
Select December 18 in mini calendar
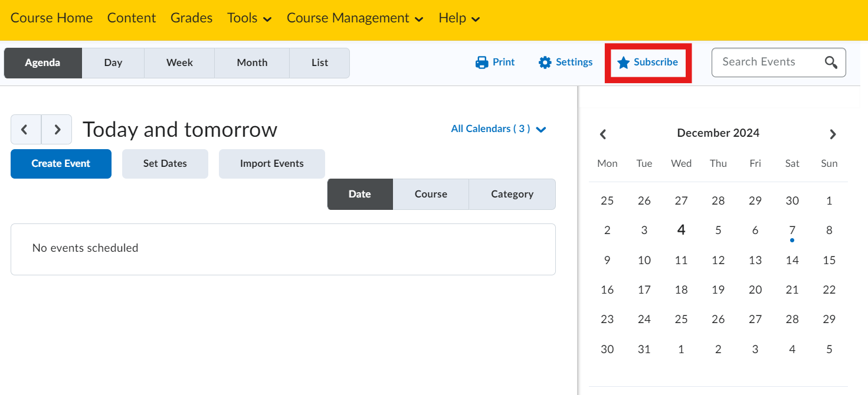coord(681,290)
